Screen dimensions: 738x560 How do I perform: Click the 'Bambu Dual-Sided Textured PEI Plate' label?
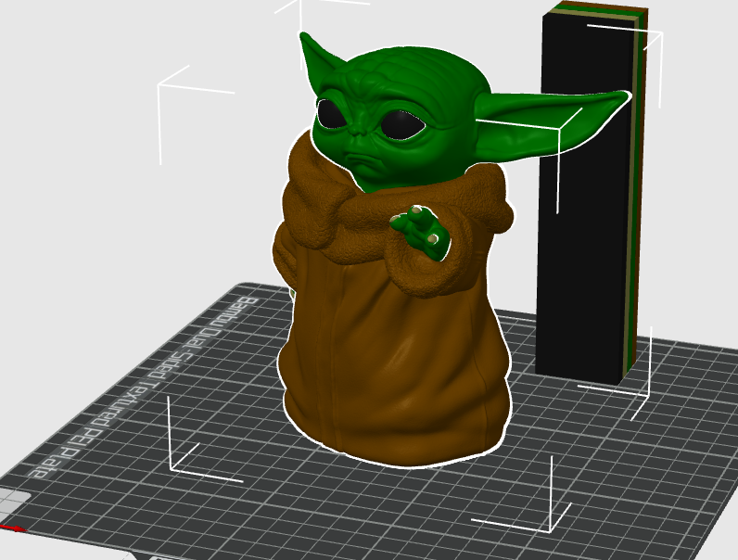point(144,388)
